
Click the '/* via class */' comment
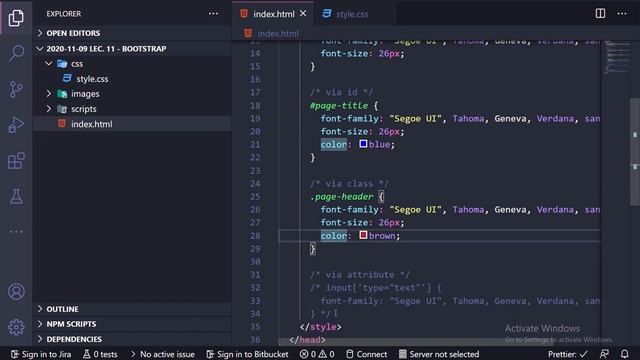click(x=349, y=184)
